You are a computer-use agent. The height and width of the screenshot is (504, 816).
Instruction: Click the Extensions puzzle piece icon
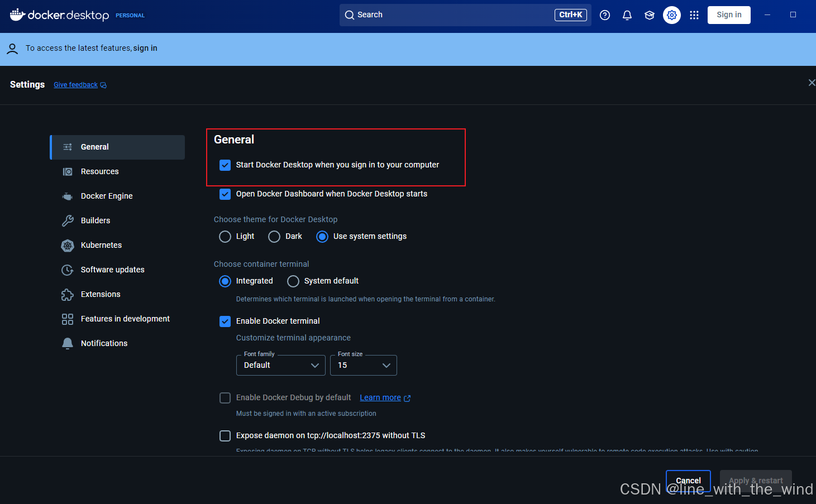(x=68, y=294)
